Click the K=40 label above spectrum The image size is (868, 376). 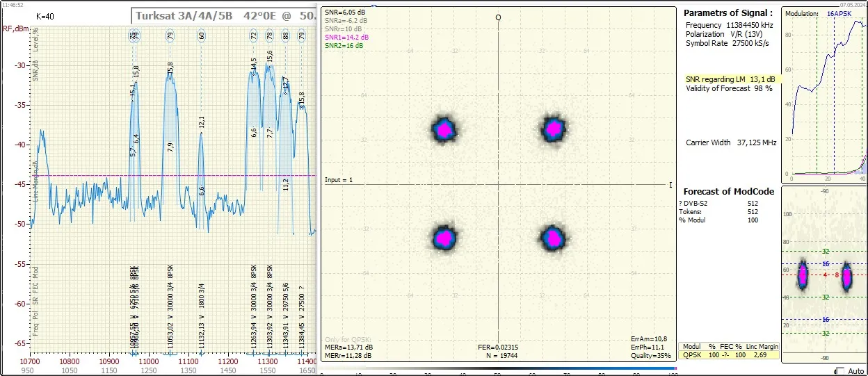click(45, 16)
